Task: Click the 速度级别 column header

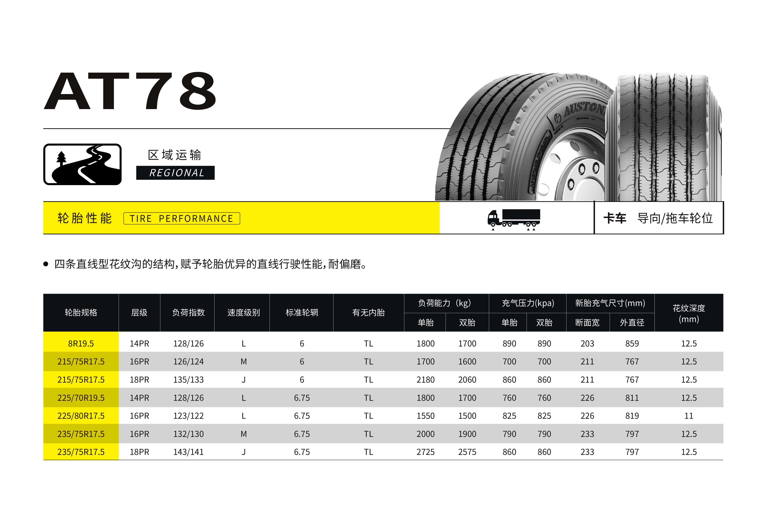Action: (x=243, y=313)
